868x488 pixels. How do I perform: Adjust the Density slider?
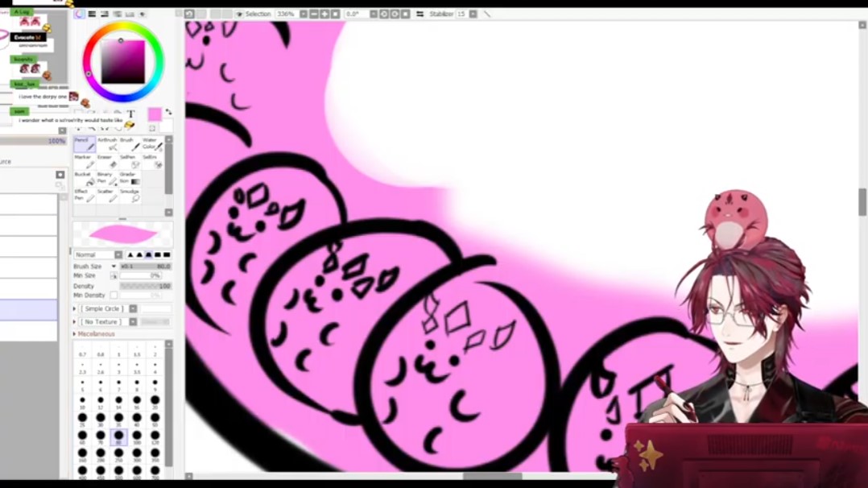[x=146, y=286]
